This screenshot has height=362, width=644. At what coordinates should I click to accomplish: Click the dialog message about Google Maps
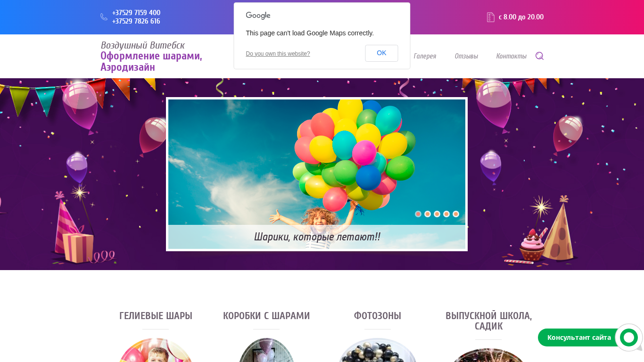click(x=310, y=33)
